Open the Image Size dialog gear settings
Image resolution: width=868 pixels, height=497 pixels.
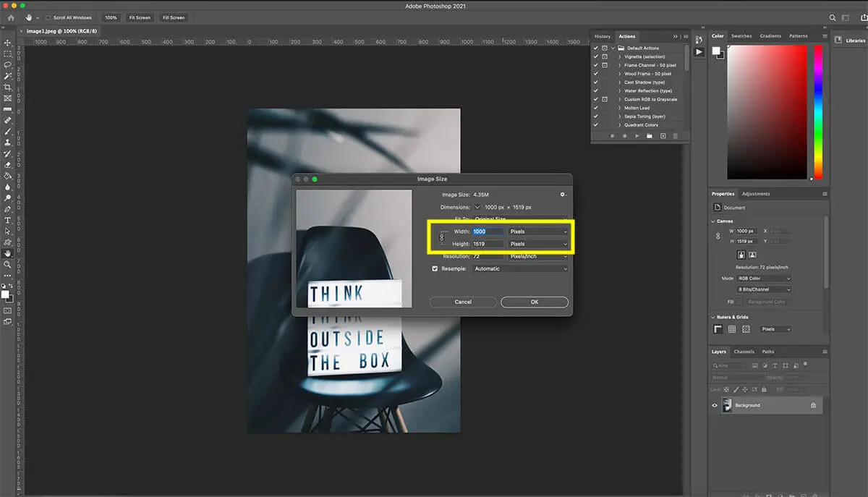coord(563,195)
